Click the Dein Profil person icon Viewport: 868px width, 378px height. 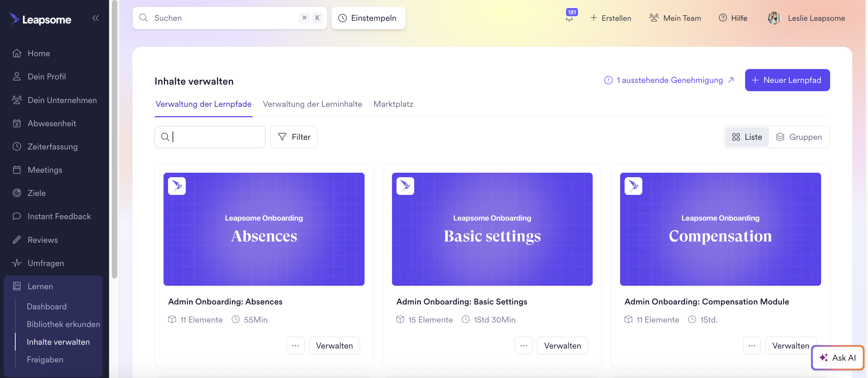click(x=17, y=77)
